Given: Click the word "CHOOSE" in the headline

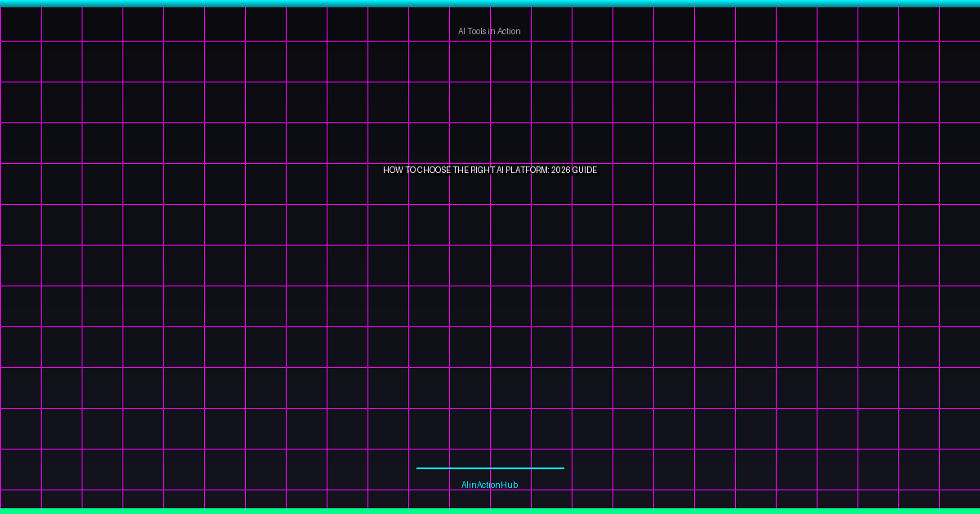Looking at the screenshot, I should point(434,170).
